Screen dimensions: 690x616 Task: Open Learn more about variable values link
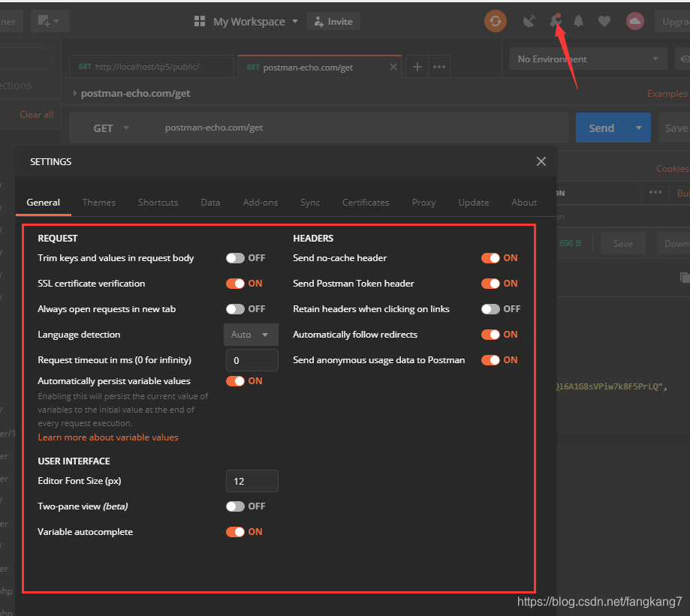pos(108,437)
